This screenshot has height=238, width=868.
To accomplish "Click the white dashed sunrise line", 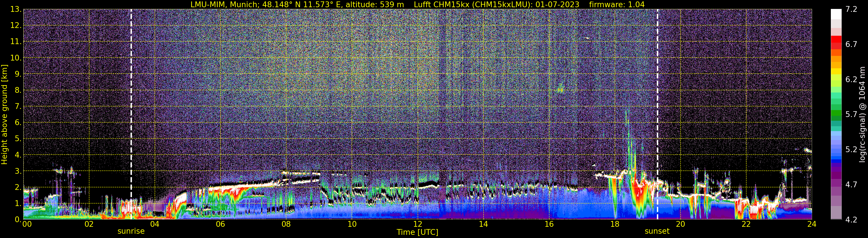I will 131,114.
